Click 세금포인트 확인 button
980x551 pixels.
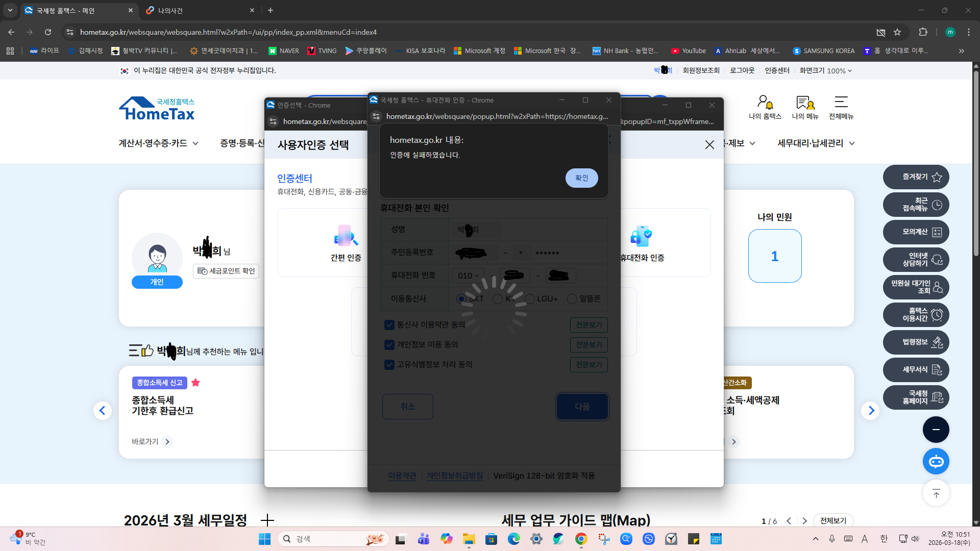coord(226,271)
